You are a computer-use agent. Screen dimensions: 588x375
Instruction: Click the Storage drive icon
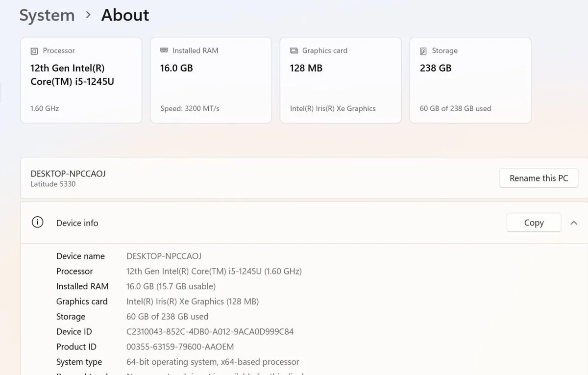[x=423, y=51]
